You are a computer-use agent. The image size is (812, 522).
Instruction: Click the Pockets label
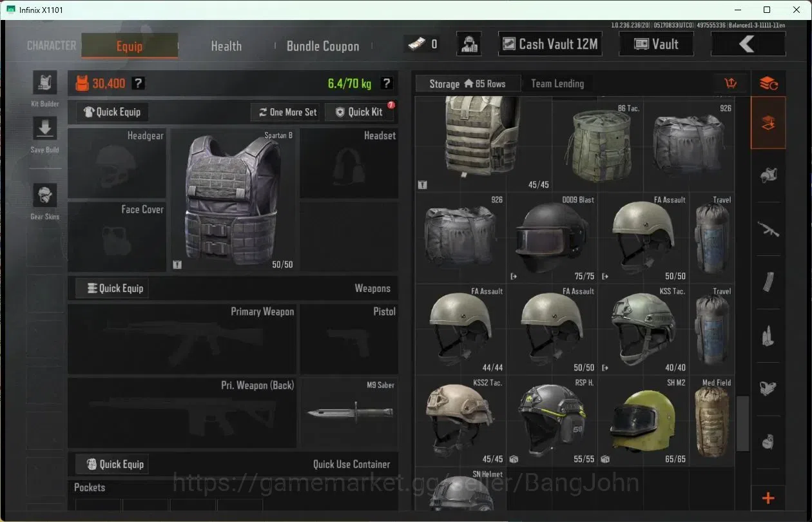tap(90, 487)
